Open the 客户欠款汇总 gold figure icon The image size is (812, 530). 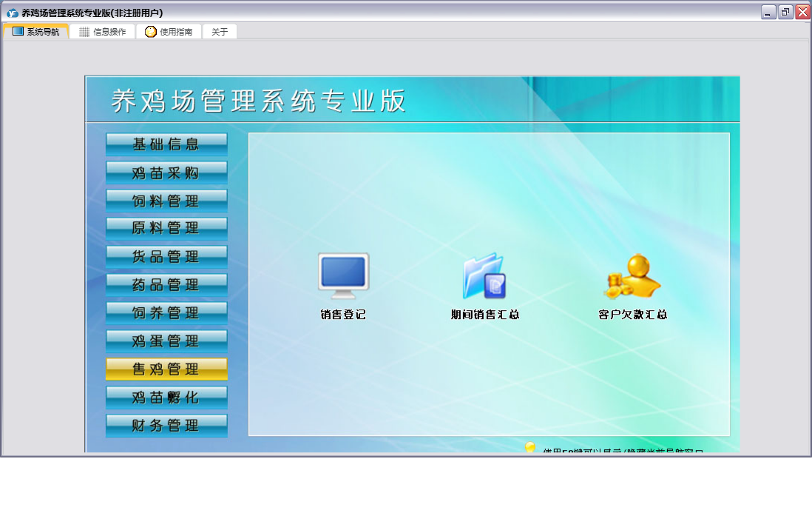pyautogui.click(x=632, y=275)
